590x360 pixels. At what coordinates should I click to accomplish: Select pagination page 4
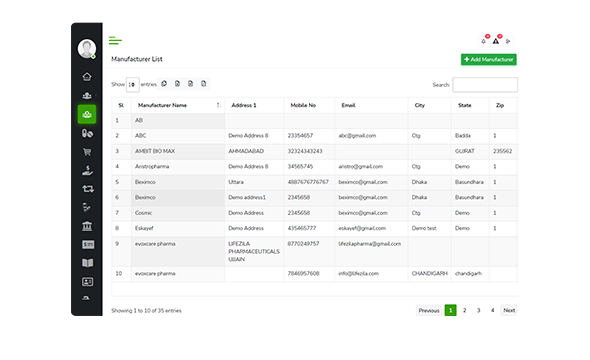click(492, 310)
